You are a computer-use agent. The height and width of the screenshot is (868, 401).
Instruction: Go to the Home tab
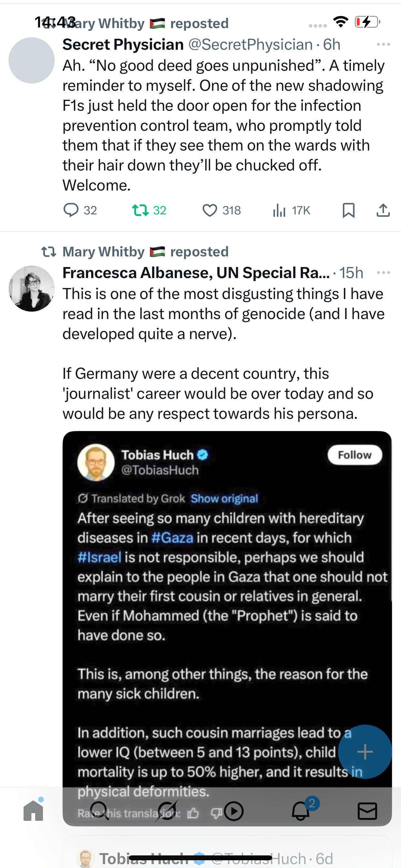click(x=33, y=811)
